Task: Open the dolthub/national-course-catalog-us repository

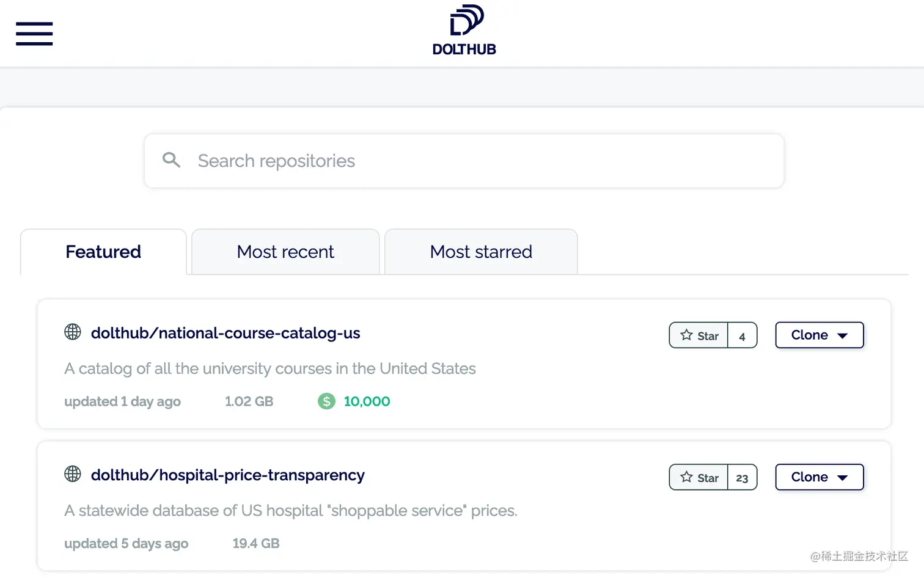Action: coord(226,333)
